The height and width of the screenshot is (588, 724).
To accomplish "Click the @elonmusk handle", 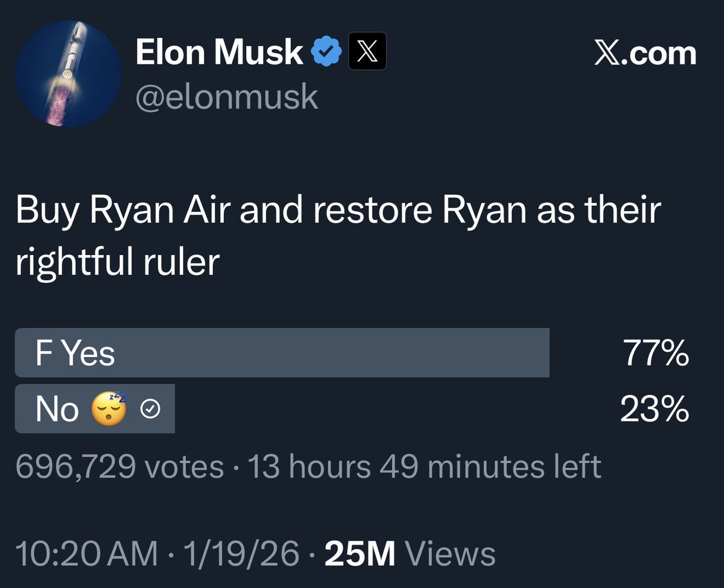I will click(226, 97).
